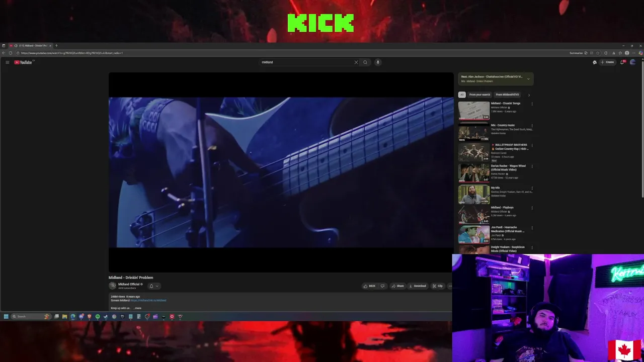Go to the YouTube home logo

coord(23,62)
